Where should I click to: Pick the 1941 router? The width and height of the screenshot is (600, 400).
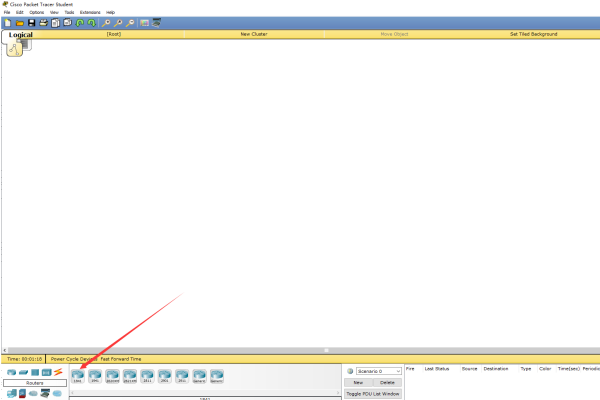(x=95, y=376)
